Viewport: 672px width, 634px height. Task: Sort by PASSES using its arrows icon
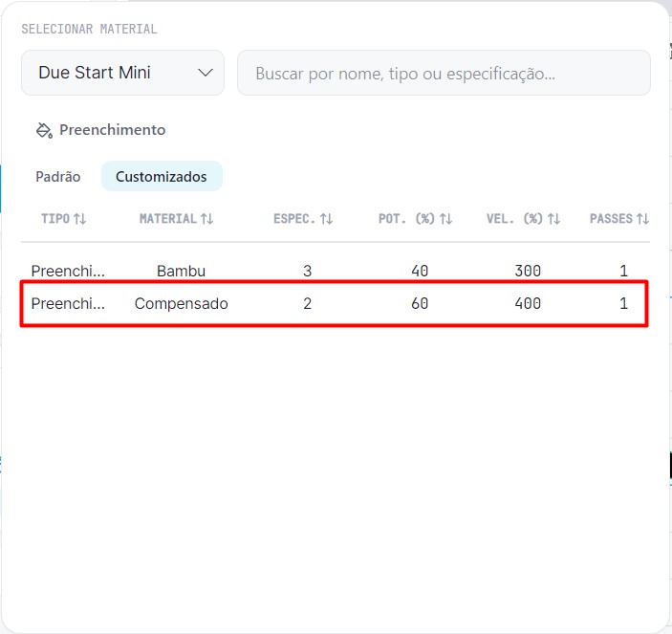tap(642, 219)
